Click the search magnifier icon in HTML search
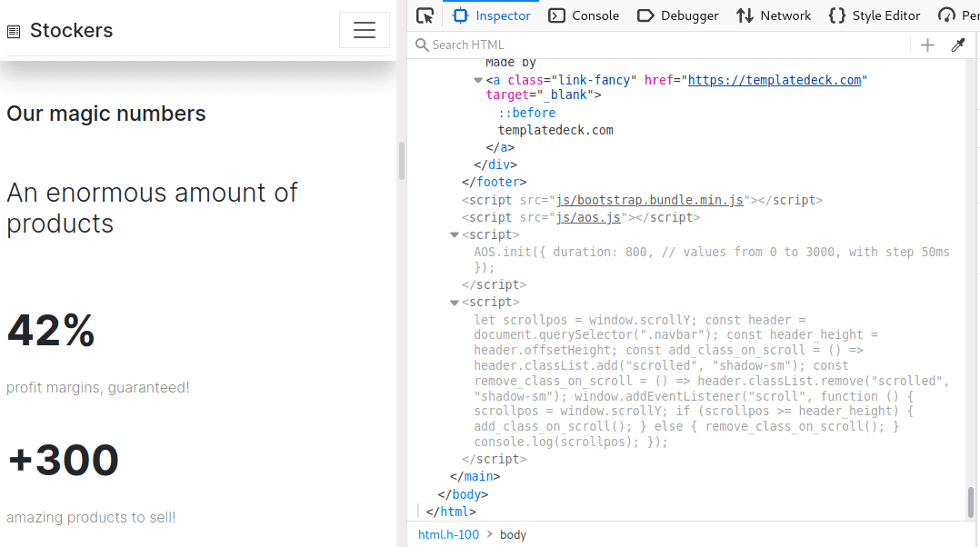 tap(422, 45)
